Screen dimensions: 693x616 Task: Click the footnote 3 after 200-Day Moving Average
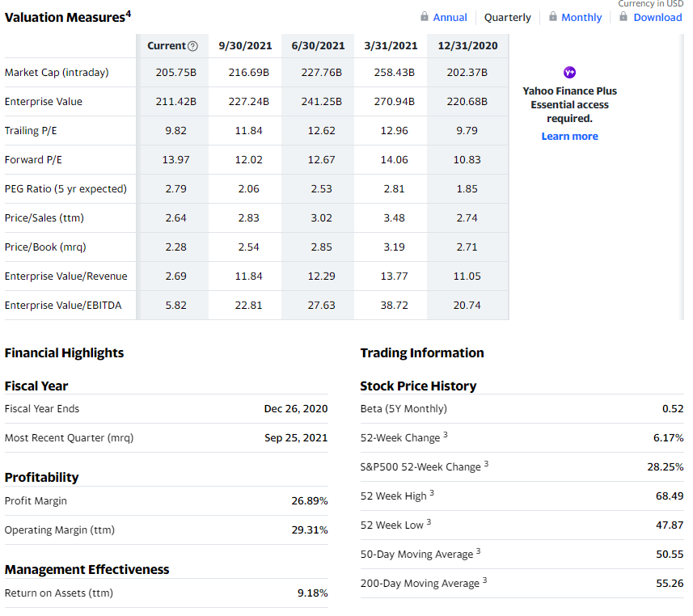click(485, 580)
